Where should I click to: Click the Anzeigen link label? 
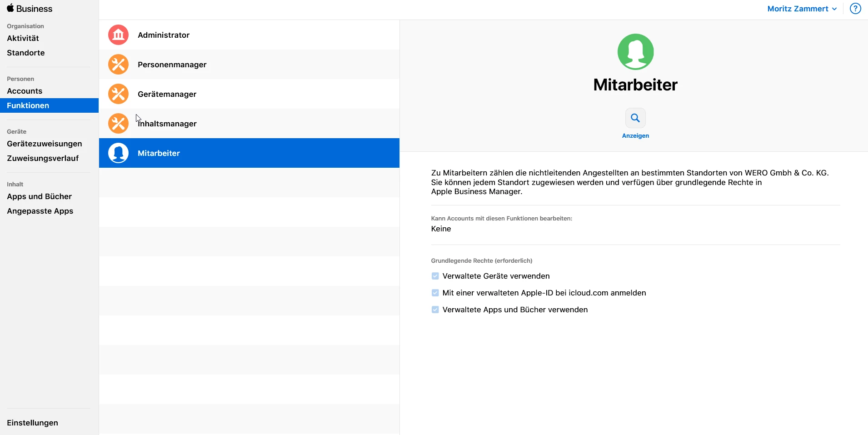(x=635, y=136)
